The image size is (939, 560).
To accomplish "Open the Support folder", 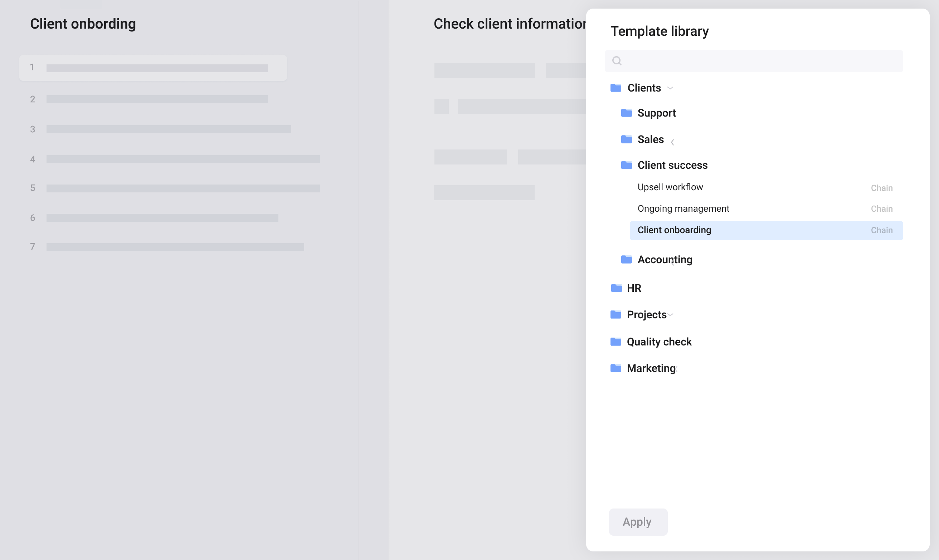I will pyautogui.click(x=657, y=113).
